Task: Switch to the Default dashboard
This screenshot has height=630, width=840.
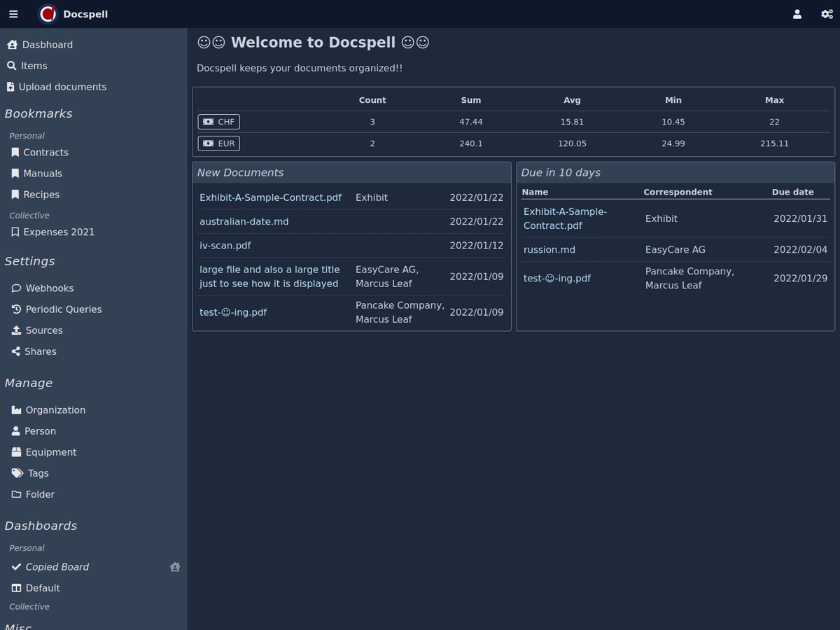Action: coord(42,588)
